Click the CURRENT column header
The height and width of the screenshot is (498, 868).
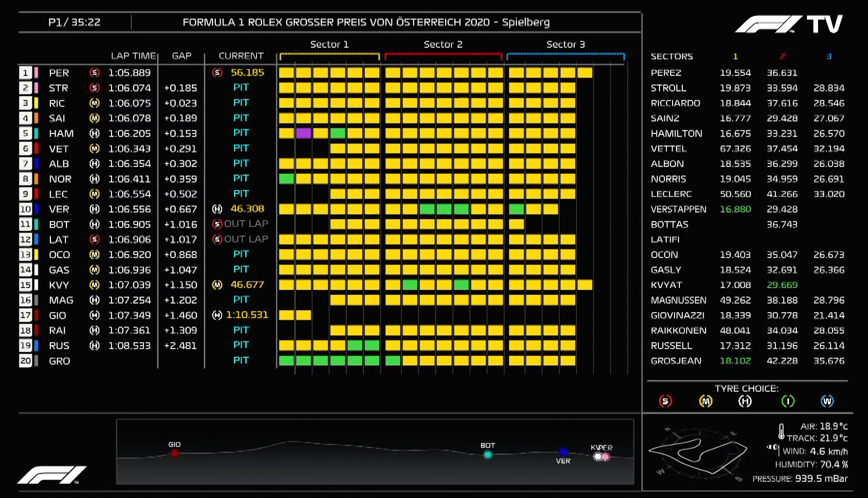click(241, 56)
